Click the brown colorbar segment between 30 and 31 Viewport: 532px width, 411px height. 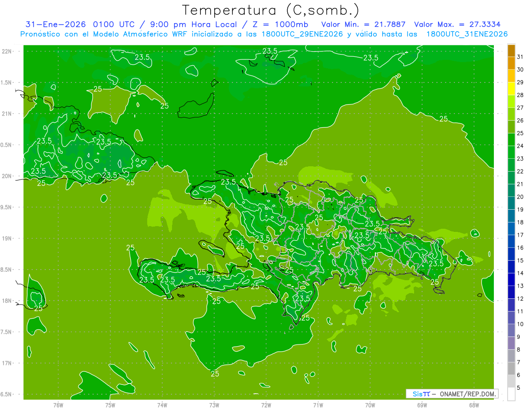(x=511, y=63)
